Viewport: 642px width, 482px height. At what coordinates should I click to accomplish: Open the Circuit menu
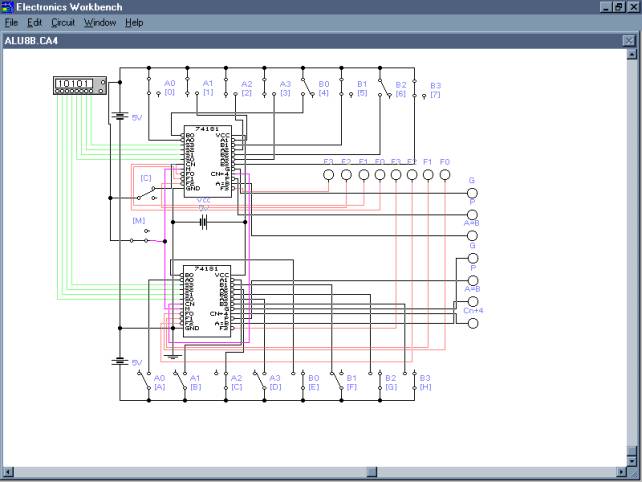(63, 22)
